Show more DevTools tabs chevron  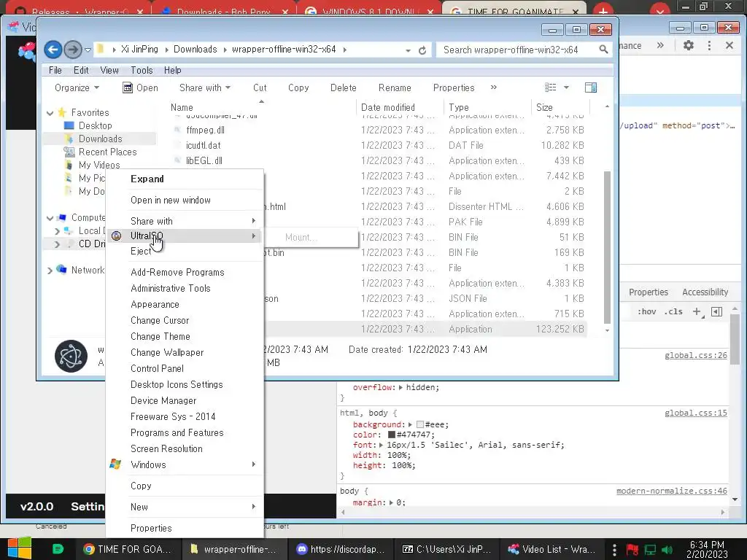coord(660,46)
